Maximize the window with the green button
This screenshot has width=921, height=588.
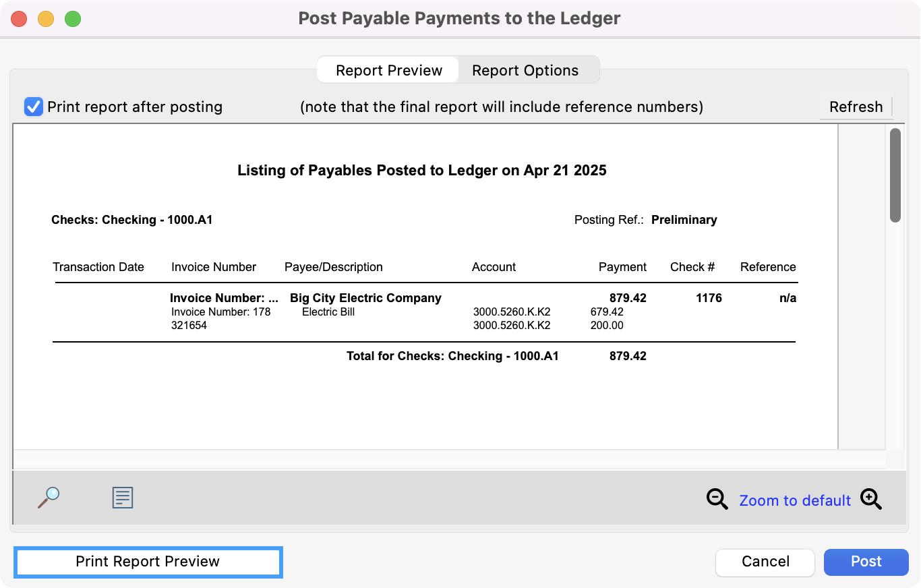73,19
